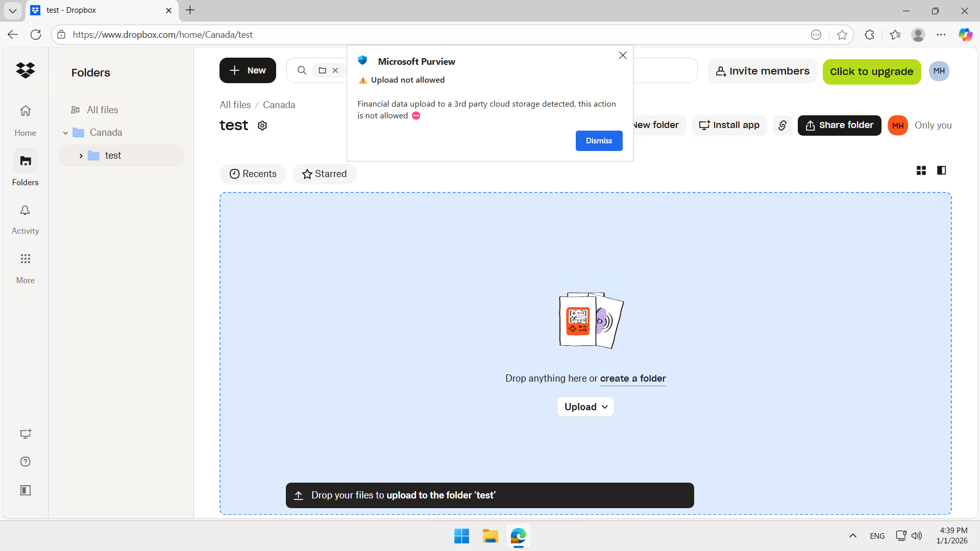Image resolution: width=980 pixels, height=551 pixels.
Task: Expand the test folder tree item
Action: tap(81, 156)
